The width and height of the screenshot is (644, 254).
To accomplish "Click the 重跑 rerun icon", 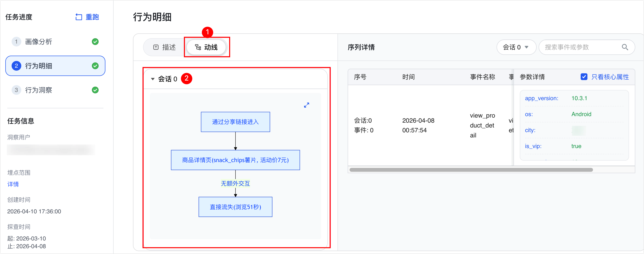I will 79,17.
